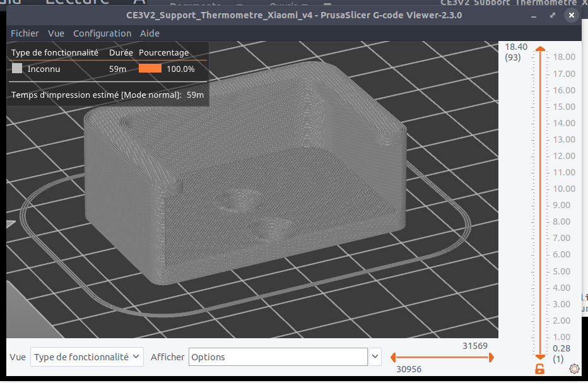
Task: Click the 0.28 bottom layer value
Action: pos(562,348)
